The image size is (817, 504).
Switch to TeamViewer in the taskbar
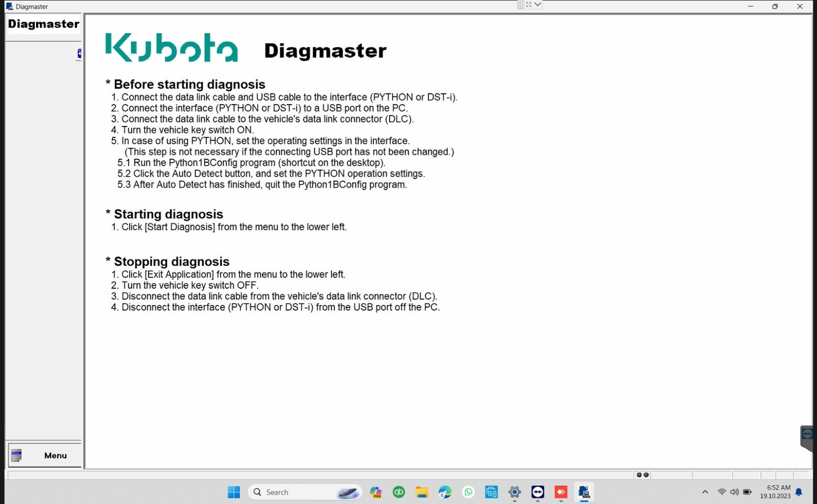[538, 492]
